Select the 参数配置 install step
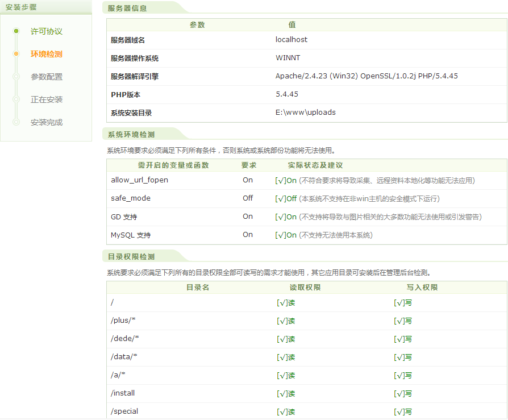Image resolution: width=508 pixels, height=420 pixels. 47,77
